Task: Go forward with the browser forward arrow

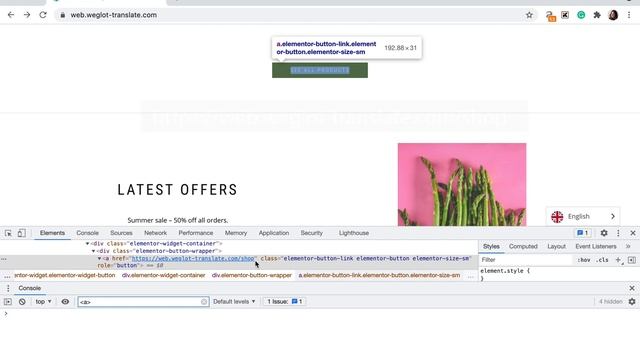Action: click(x=27, y=15)
